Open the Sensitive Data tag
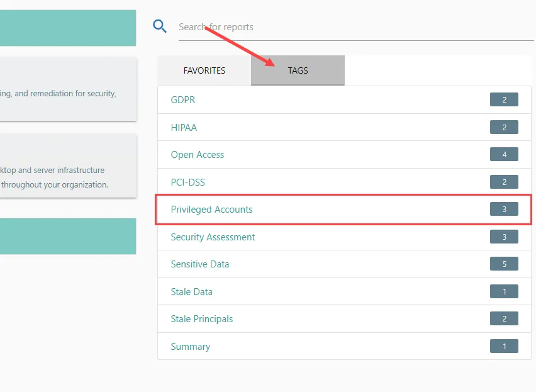 pos(199,264)
